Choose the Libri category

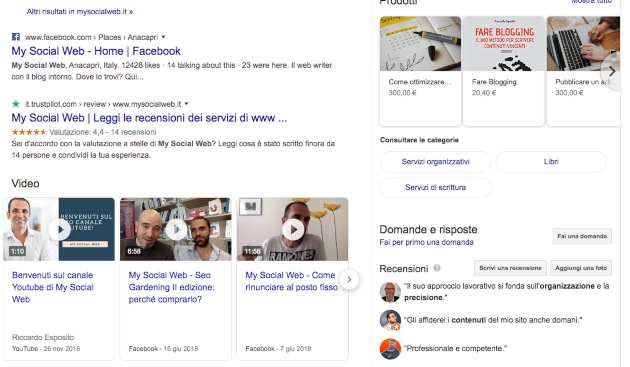tap(551, 162)
